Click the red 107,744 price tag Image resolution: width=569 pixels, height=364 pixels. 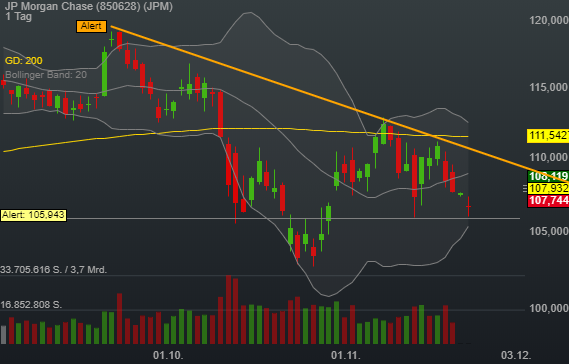548,201
